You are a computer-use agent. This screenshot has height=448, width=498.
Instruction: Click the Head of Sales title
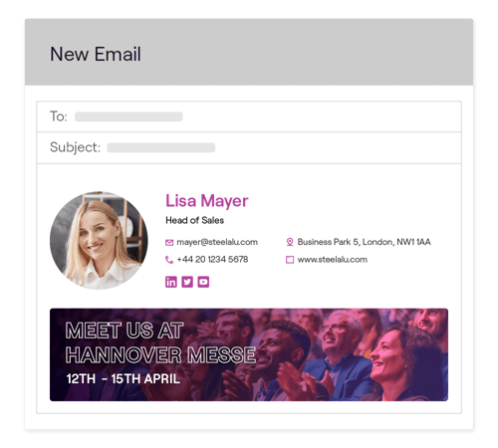pos(194,220)
